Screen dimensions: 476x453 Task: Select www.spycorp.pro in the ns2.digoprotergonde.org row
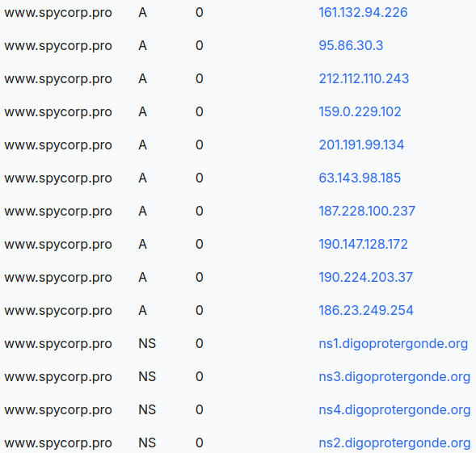[x=58, y=443]
